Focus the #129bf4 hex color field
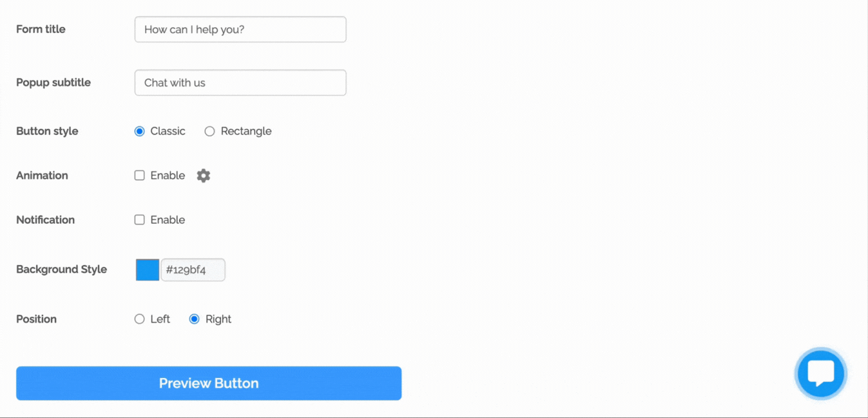Image resolution: width=868 pixels, height=418 pixels. (x=193, y=270)
